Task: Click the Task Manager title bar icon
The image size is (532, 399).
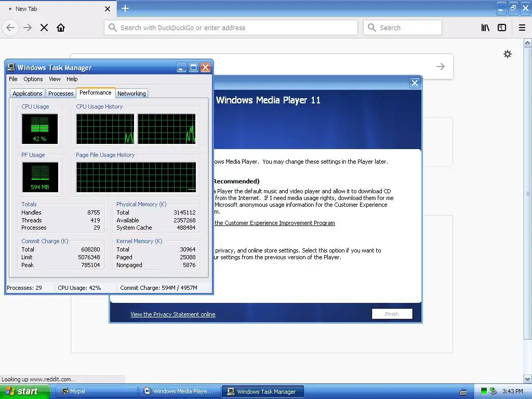Action: coord(11,67)
